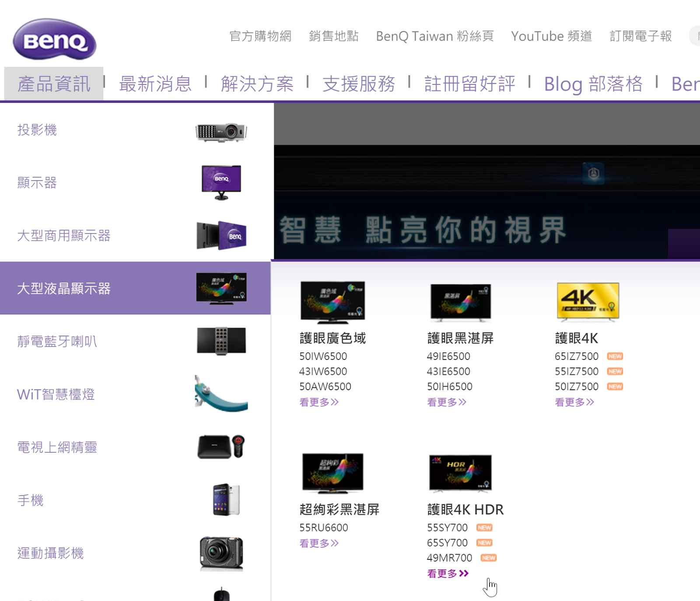Open the 產品資訊 menu tab
Image resolution: width=700 pixels, height=601 pixels.
coord(54,84)
